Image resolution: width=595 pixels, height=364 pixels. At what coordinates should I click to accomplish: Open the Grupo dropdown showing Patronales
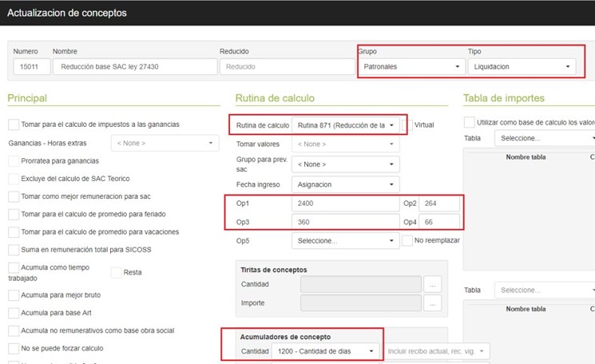(x=411, y=66)
